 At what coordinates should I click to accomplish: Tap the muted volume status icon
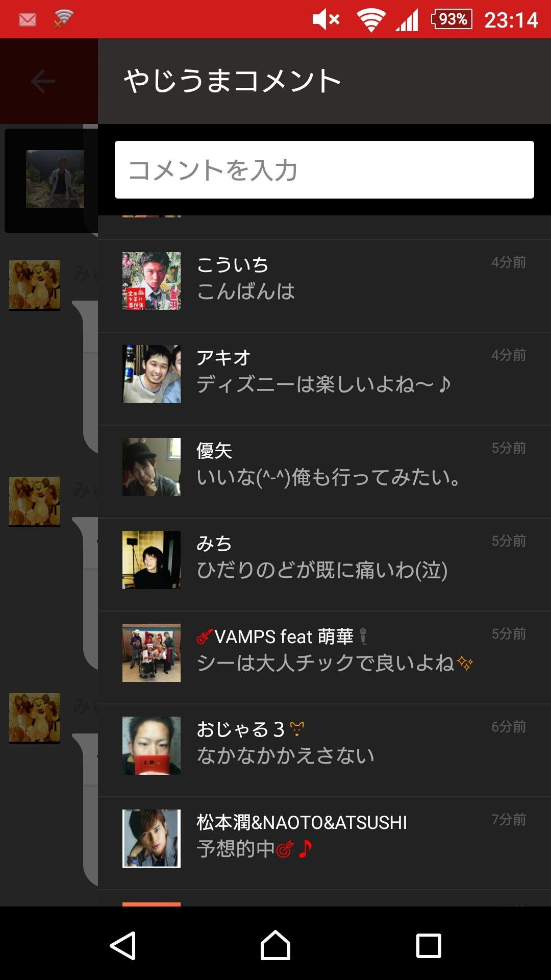[326, 19]
